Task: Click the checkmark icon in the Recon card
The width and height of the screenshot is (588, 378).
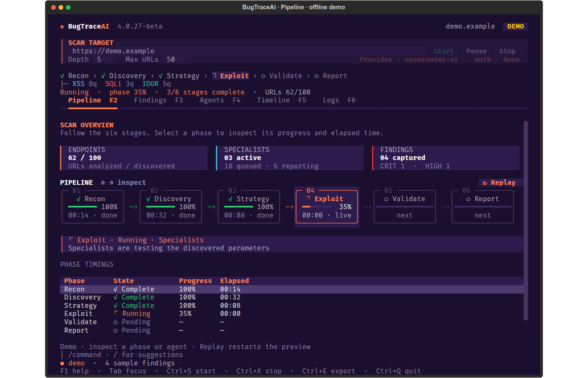Action: tap(79, 199)
